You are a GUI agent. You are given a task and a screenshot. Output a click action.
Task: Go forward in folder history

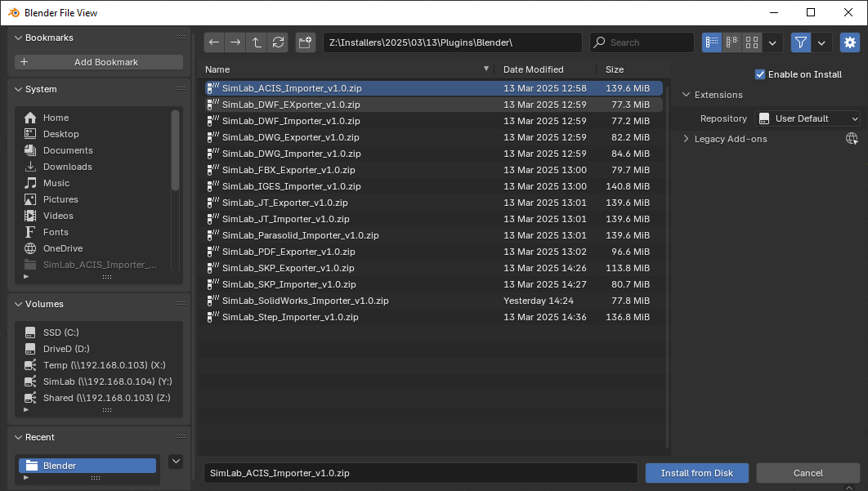pyautogui.click(x=235, y=42)
